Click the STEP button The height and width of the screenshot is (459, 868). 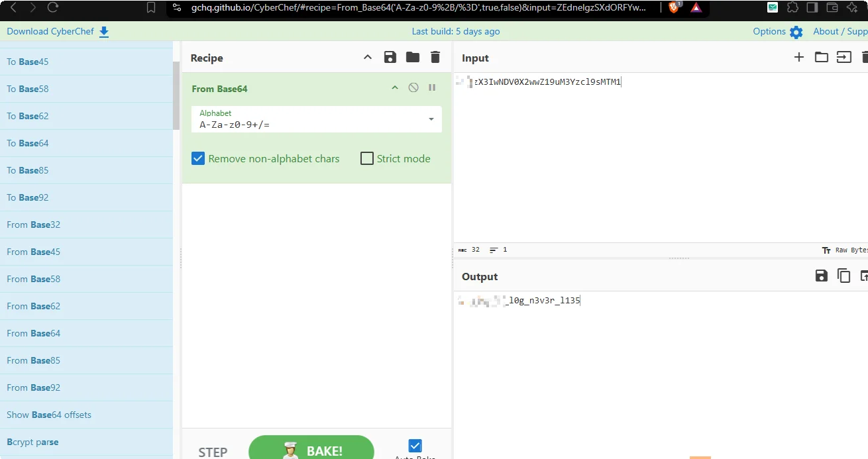coord(213,452)
